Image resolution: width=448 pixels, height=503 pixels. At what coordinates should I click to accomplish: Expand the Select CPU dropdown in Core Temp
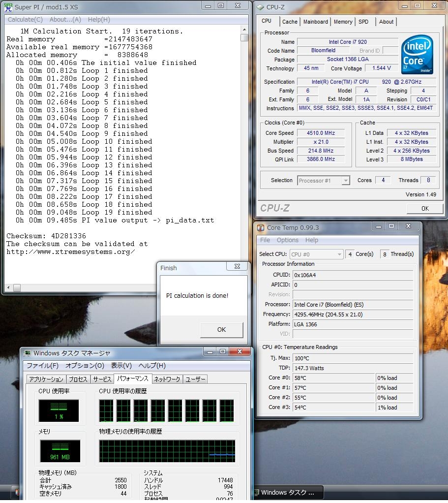(x=339, y=254)
